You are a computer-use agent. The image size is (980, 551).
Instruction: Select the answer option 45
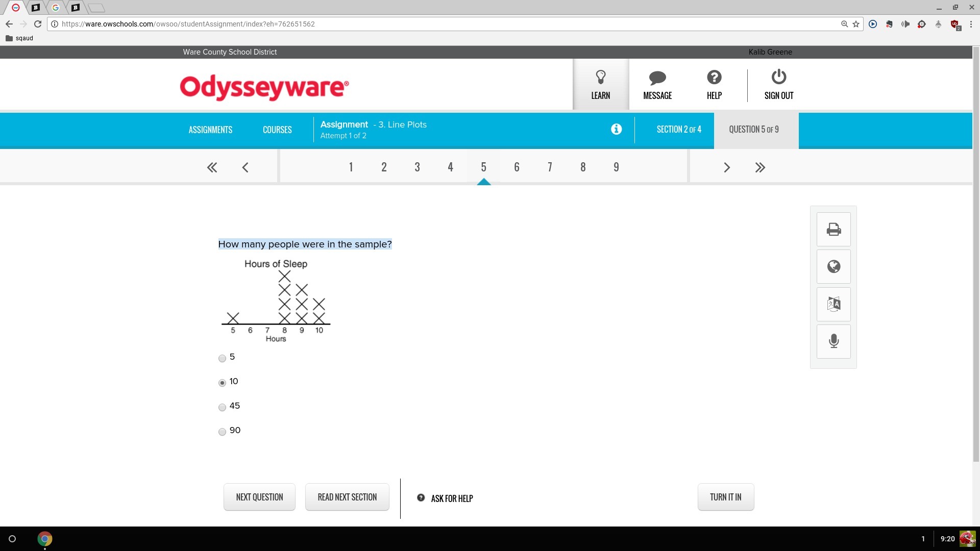point(222,407)
